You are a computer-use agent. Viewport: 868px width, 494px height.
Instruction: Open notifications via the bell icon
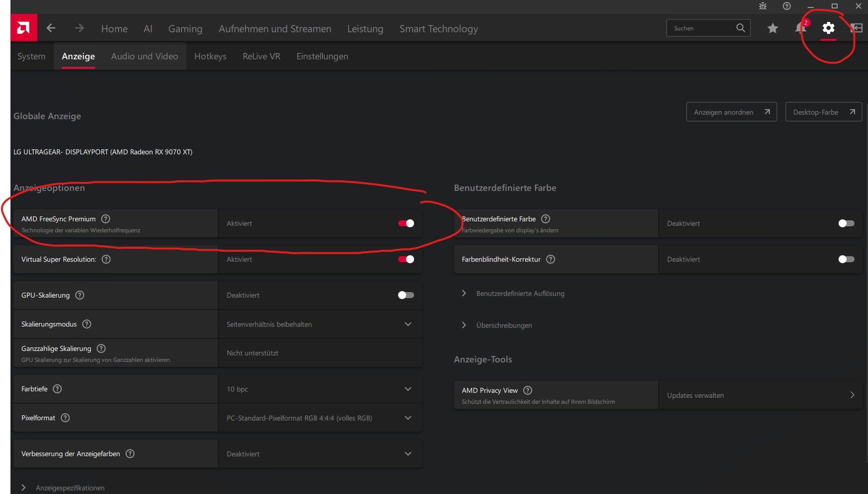pos(800,28)
